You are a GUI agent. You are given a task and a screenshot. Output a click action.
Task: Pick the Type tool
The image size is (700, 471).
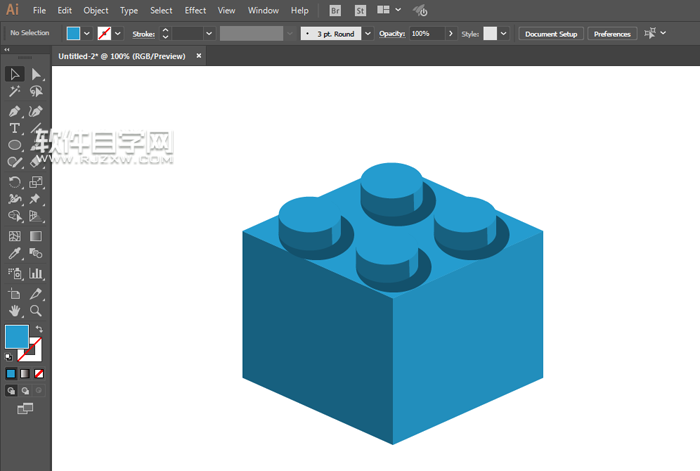tap(15, 128)
